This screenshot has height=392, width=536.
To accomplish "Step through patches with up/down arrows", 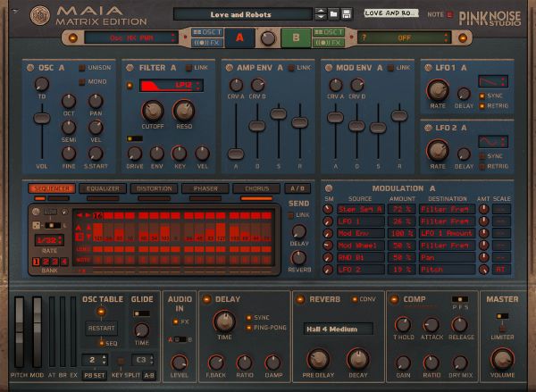I will coord(321,14).
